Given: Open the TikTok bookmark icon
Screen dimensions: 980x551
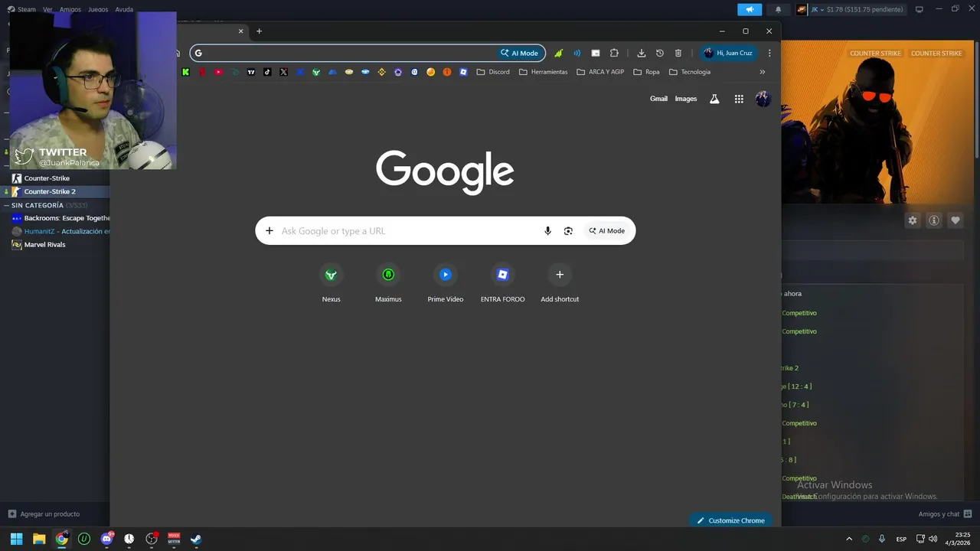Looking at the screenshot, I should coord(267,72).
